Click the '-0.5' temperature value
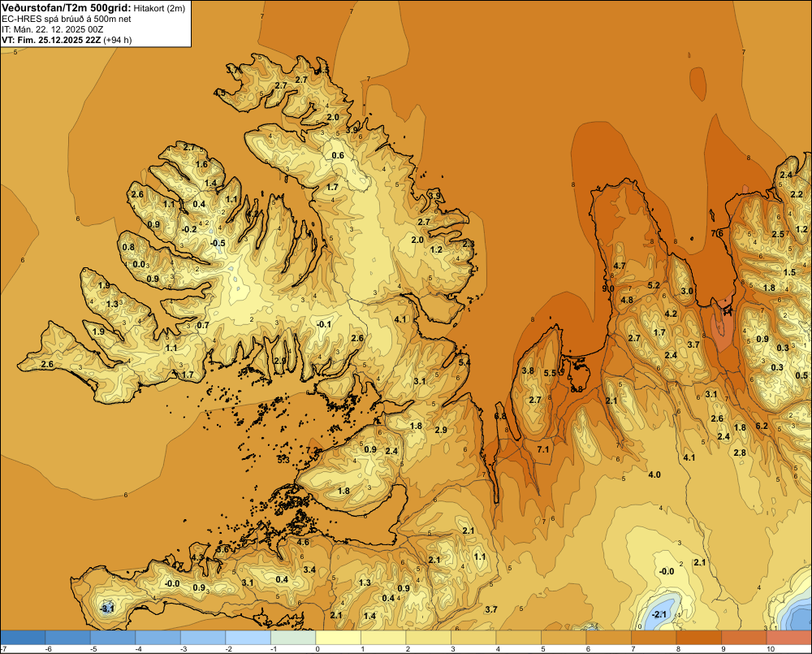 pyautogui.click(x=218, y=243)
